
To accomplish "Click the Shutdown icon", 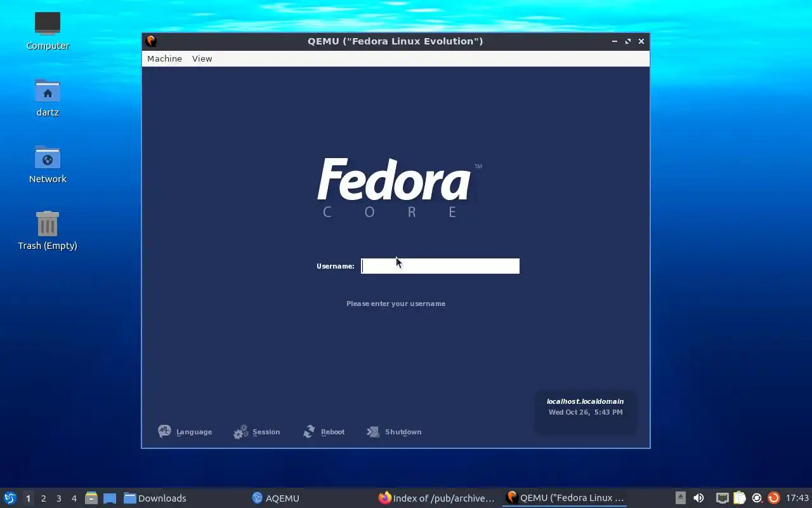I will (x=373, y=432).
